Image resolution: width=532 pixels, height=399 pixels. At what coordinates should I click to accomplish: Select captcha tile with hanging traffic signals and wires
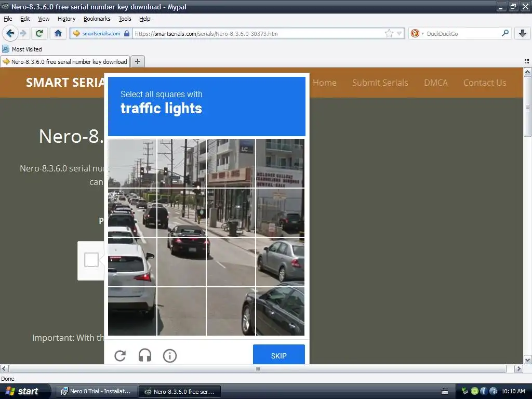(181, 163)
